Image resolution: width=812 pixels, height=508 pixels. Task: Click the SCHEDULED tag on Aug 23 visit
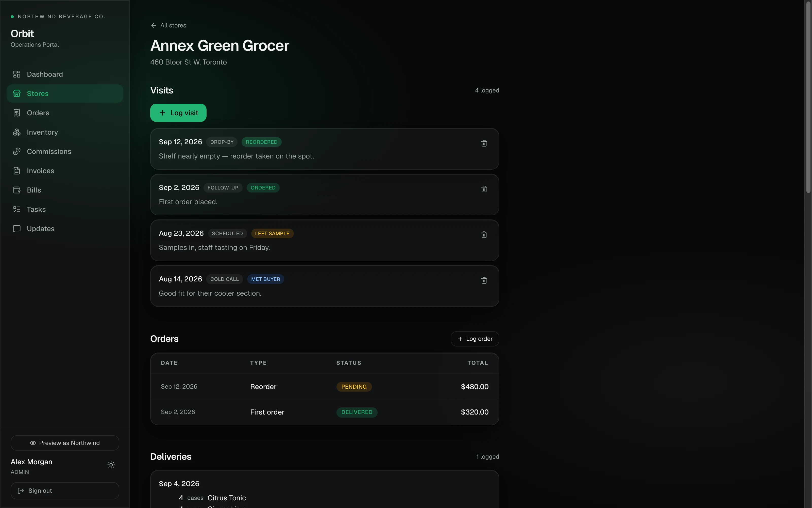(227, 233)
